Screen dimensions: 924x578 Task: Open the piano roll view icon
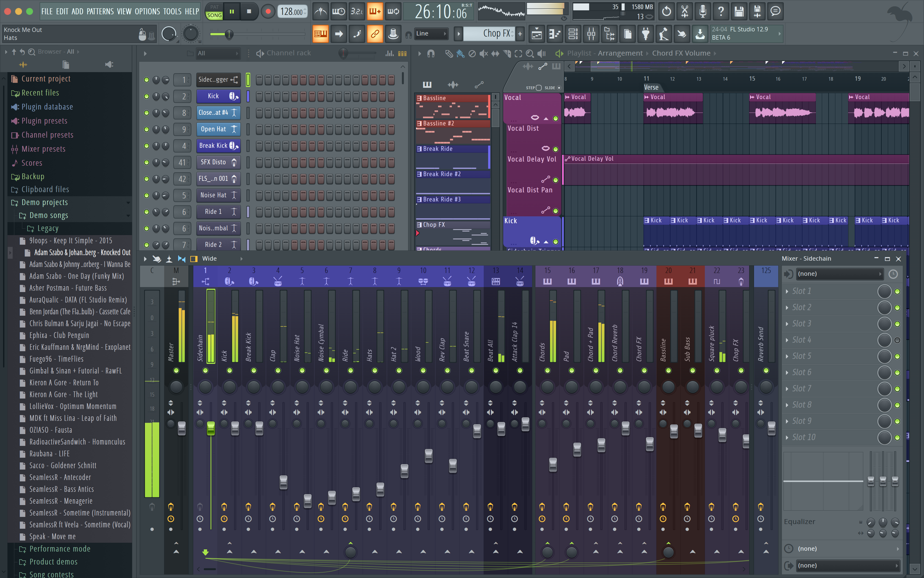click(555, 34)
